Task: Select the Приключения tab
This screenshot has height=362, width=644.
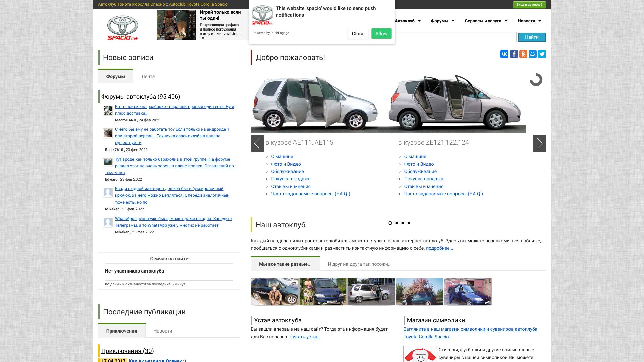Action: click(122, 331)
